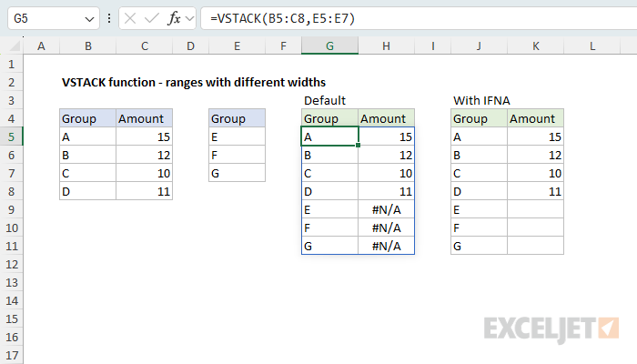Grab the fill handle on cell G5
The height and width of the screenshot is (364, 637).
tap(358, 145)
